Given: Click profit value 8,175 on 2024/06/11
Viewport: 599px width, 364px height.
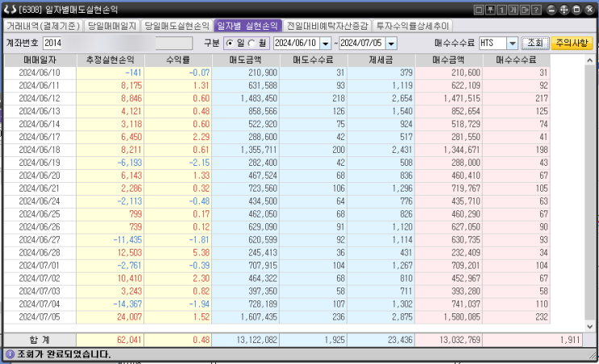Looking at the screenshot, I should (x=131, y=85).
